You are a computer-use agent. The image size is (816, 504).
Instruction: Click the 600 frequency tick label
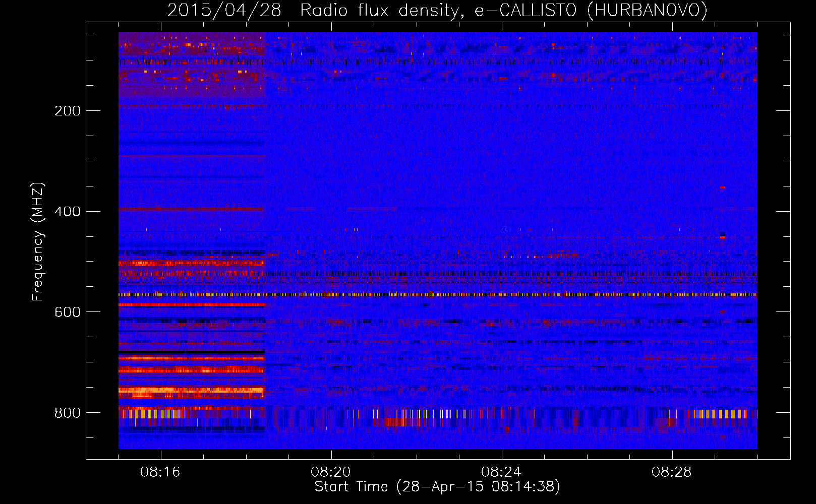[68, 312]
